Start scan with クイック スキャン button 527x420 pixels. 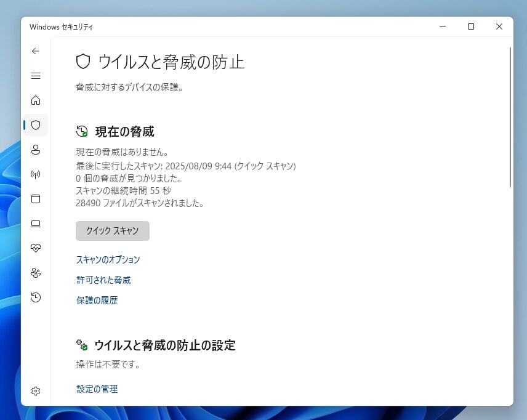[x=113, y=231]
